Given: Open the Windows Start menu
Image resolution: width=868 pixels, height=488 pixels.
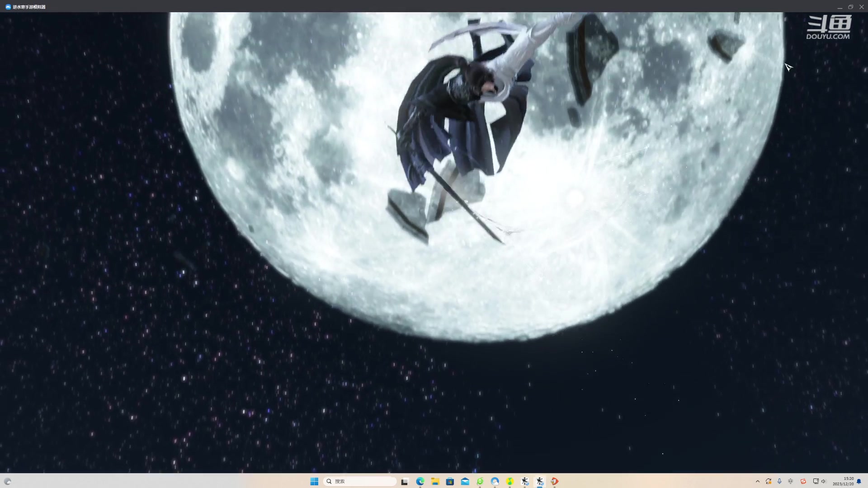Looking at the screenshot, I should 314,481.
